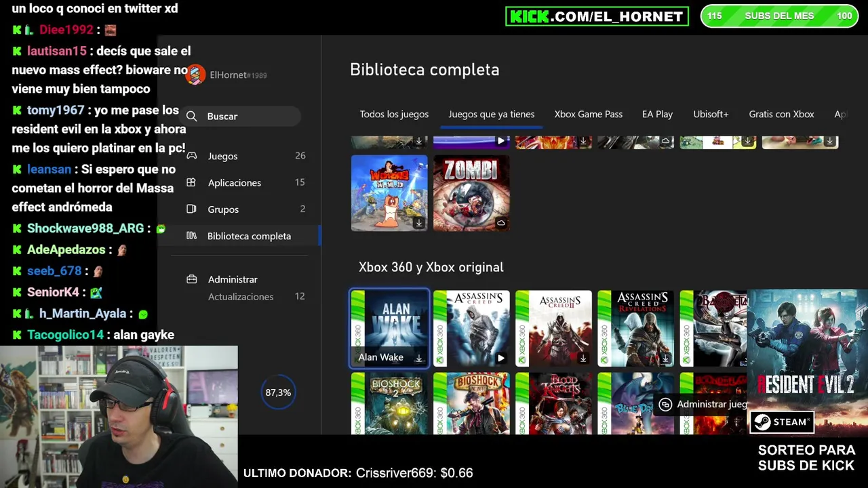Select the Bayonetta game tile
The height and width of the screenshot is (488, 868).
(x=713, y=329)
